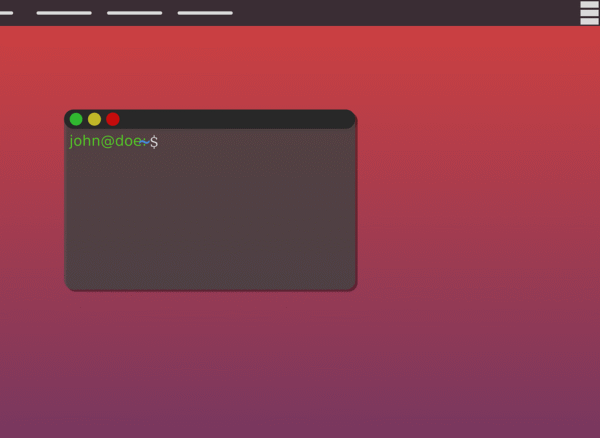This screenshot has width=600, height=438.
Task: Click the purple desktop area below the terminal
Action: point(210,370)
